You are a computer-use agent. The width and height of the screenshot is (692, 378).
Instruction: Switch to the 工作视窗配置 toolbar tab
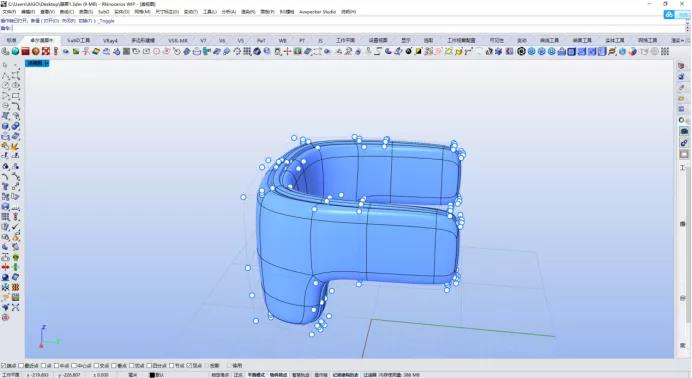pyautogui.click(x=461, y=41)
